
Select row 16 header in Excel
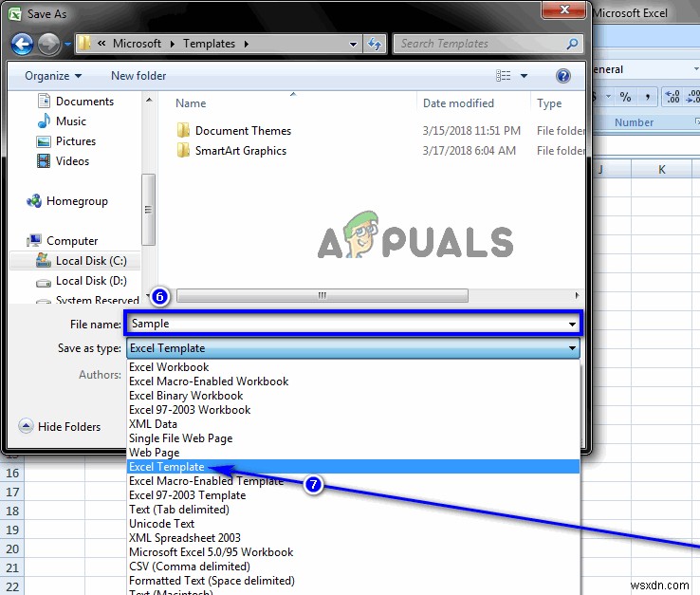(12, 473)
